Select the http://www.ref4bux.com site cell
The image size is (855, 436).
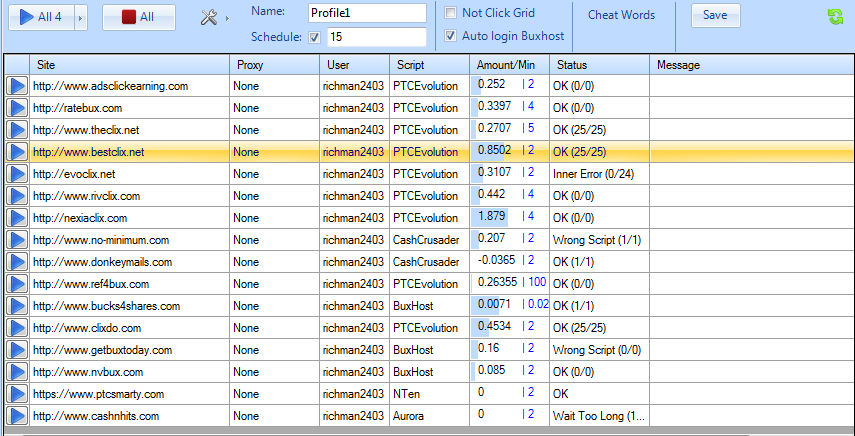129,284
